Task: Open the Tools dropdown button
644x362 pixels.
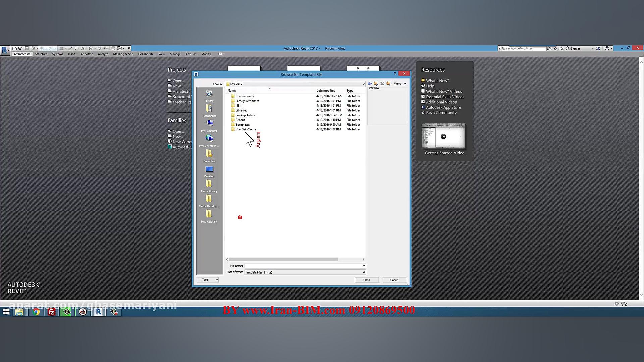Action: pos(207,280)
